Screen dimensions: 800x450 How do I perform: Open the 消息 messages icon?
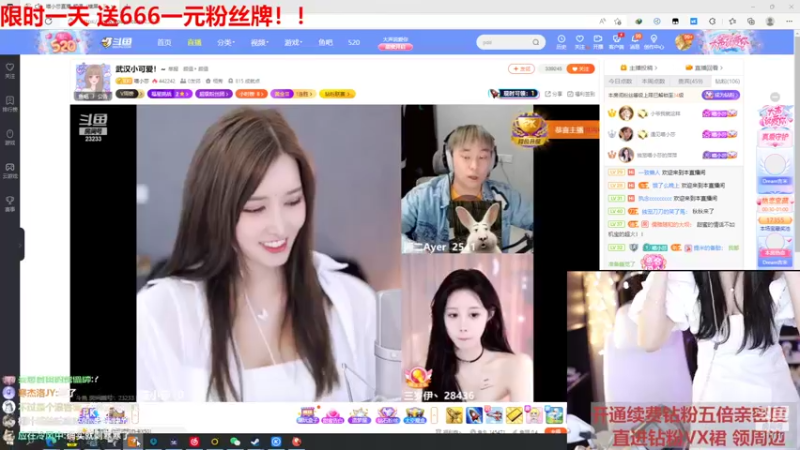[635, 42]
